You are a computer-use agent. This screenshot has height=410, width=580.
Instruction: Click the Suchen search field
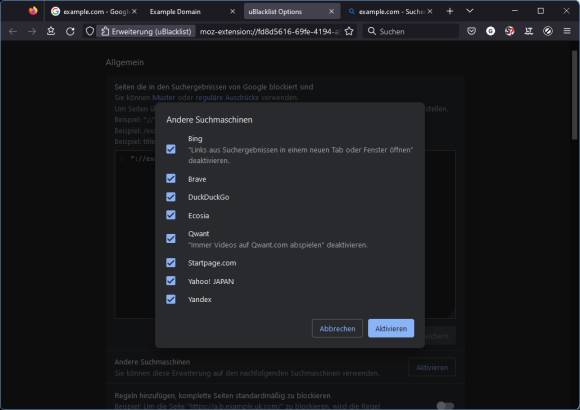click(411, 31)
